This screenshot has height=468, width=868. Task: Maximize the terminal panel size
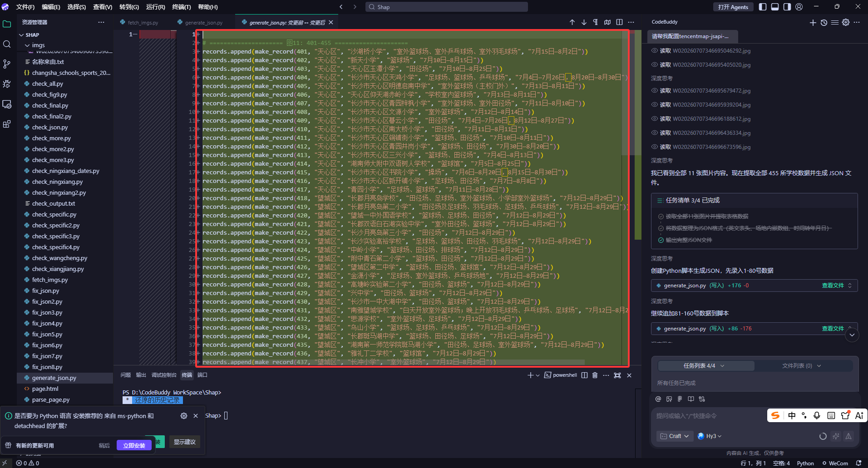pyautogui.click(x=617, y=375)
